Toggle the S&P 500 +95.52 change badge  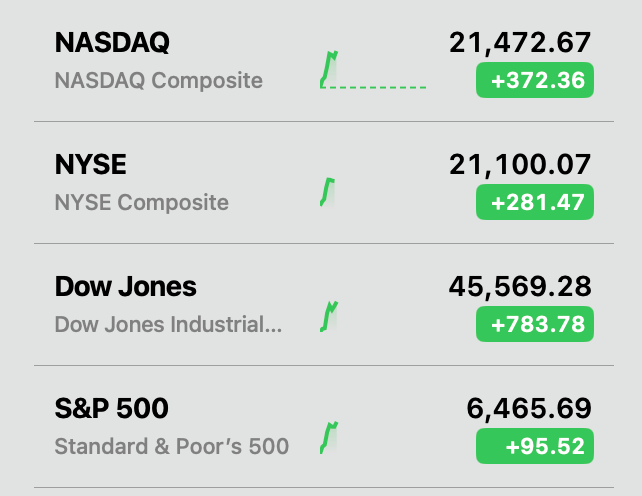tap(535, 446)
